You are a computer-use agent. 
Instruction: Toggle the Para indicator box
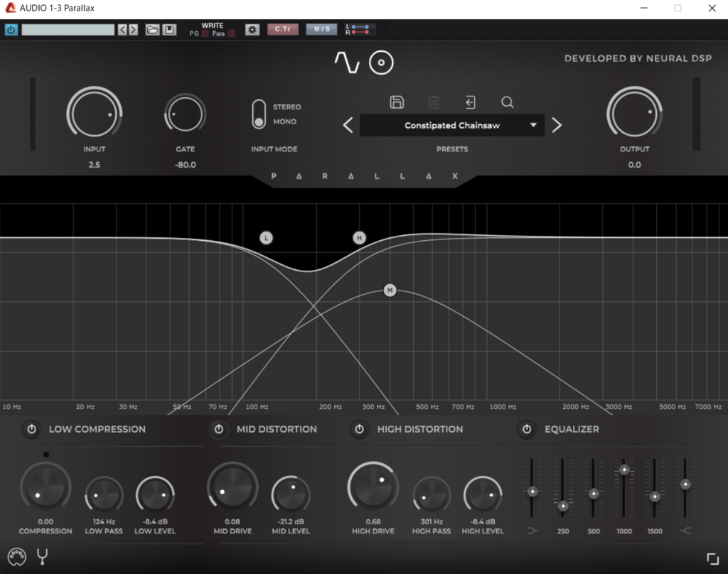231,33
